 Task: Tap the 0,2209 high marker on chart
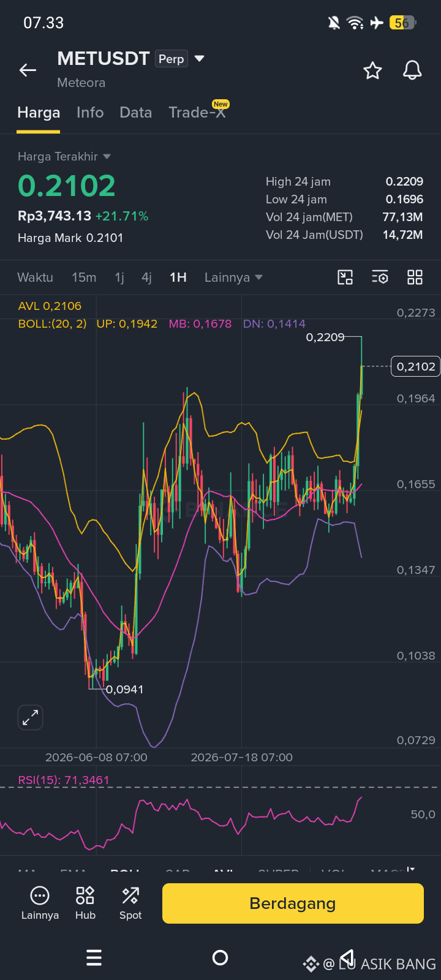(325, 337)
